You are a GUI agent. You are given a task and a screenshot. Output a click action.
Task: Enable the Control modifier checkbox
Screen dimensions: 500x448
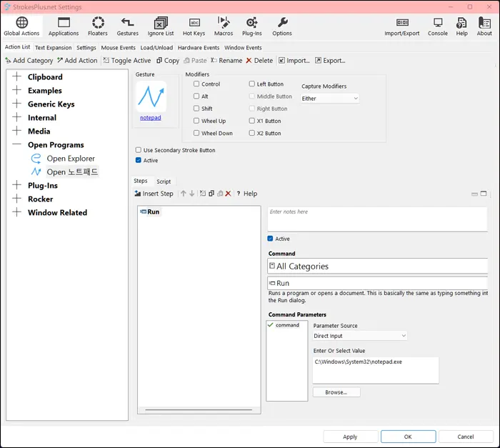coord(196,84)
